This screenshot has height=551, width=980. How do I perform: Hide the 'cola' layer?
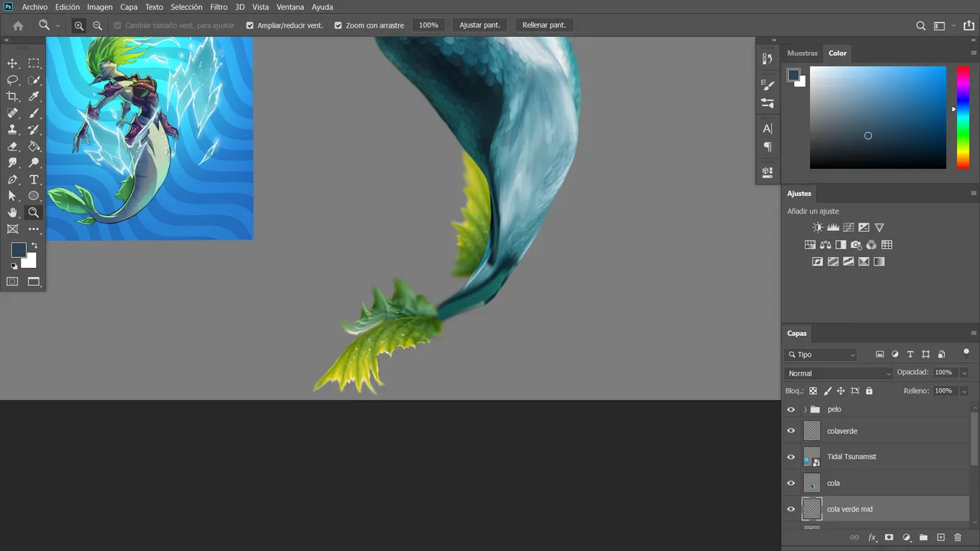click(791, 483)
